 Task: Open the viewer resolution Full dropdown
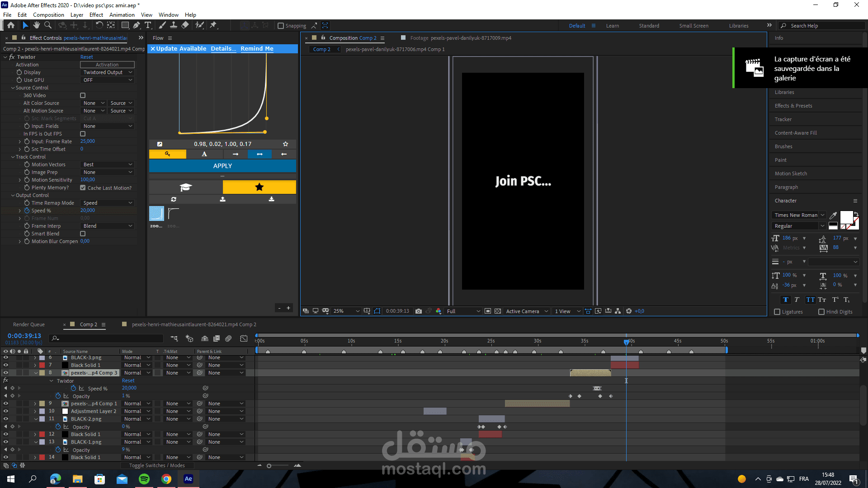463,311
